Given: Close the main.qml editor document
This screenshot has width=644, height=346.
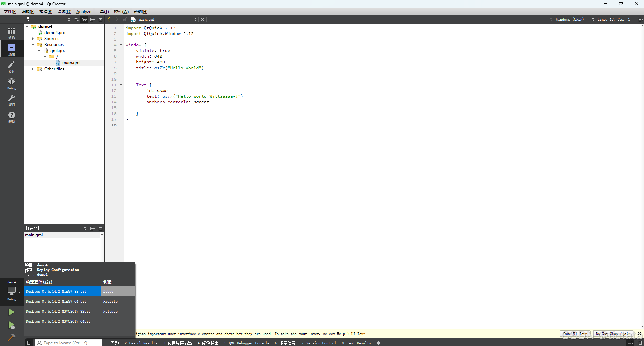Looking at the screenshot, I should click(202, 19).
